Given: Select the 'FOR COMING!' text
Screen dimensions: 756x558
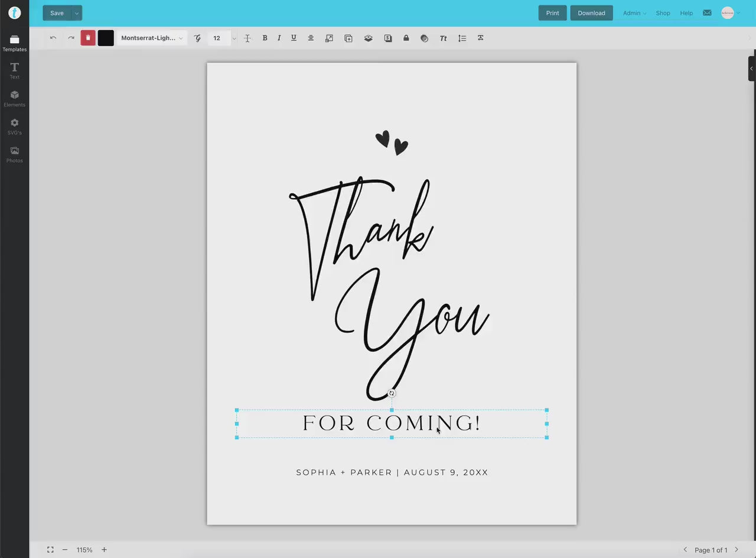Looking at the screenshot, I should pyautogui.click(x=392, y=423).
